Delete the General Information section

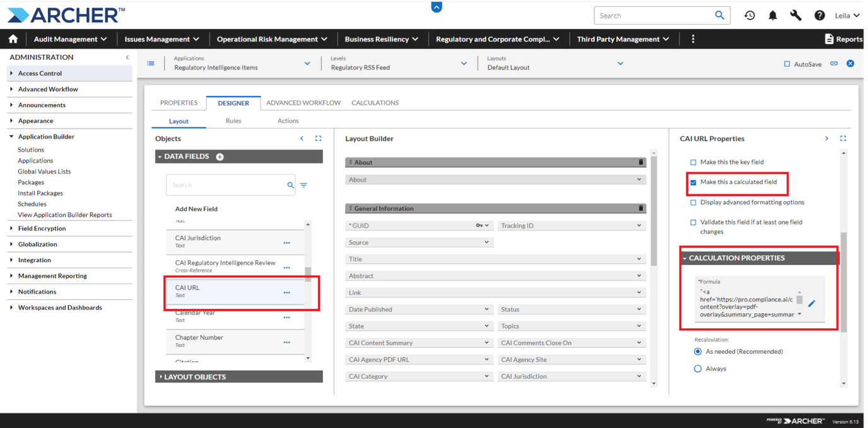pyautogui.click(x=641, y=208)
